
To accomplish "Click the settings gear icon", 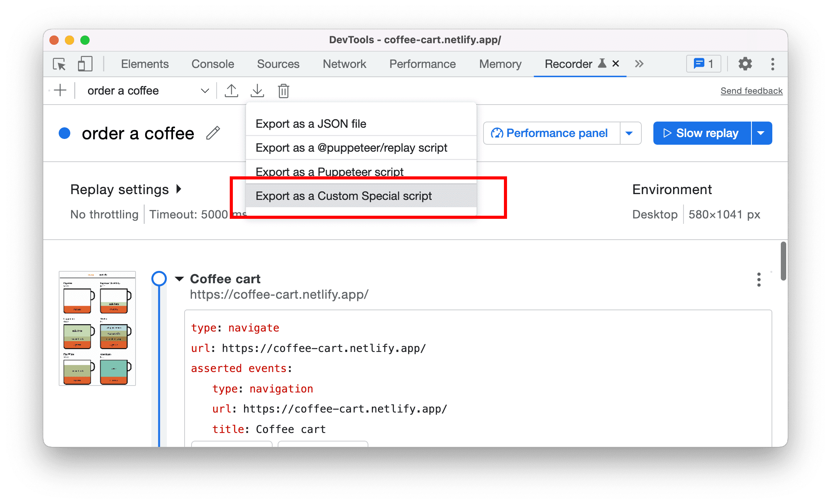I will coord(744,64).
